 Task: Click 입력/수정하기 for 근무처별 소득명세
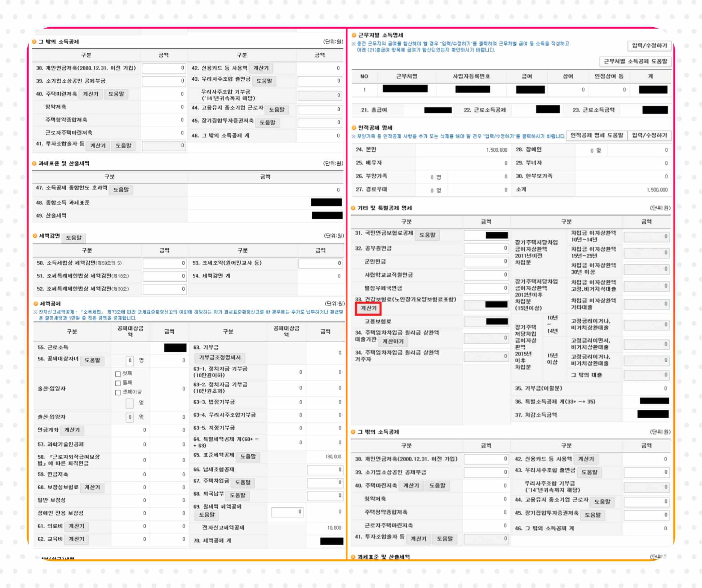tap(649, 46)
